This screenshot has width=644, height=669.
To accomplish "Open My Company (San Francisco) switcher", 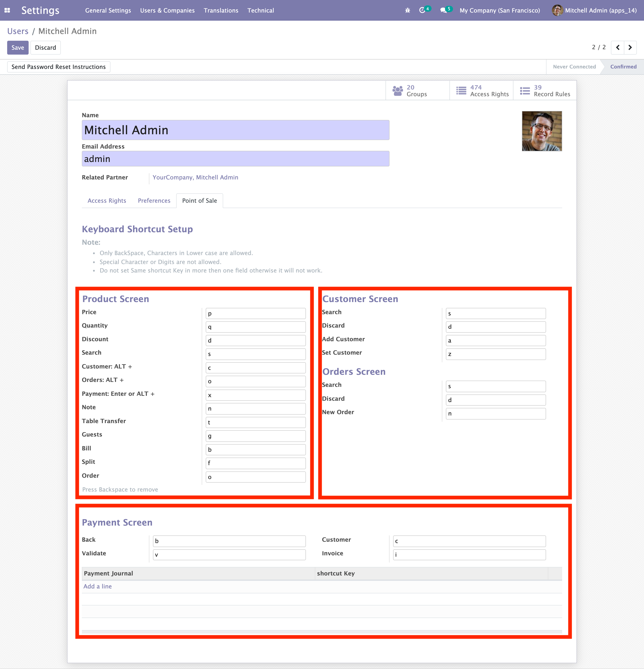I will pos(499,10).
